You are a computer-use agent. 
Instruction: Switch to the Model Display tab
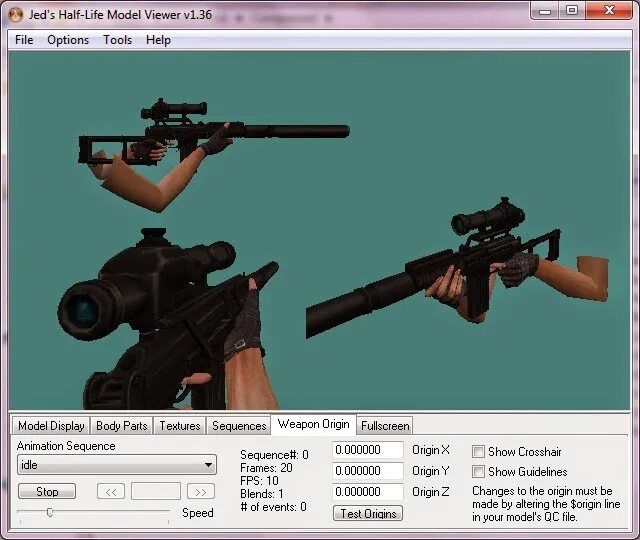(51, 426)
